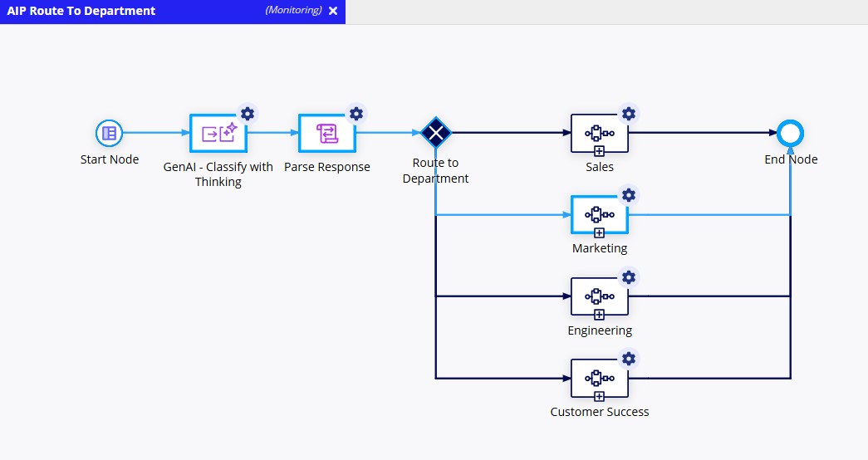Click the "Parse Response" label

pyautogui.click(x=327, y=167)
